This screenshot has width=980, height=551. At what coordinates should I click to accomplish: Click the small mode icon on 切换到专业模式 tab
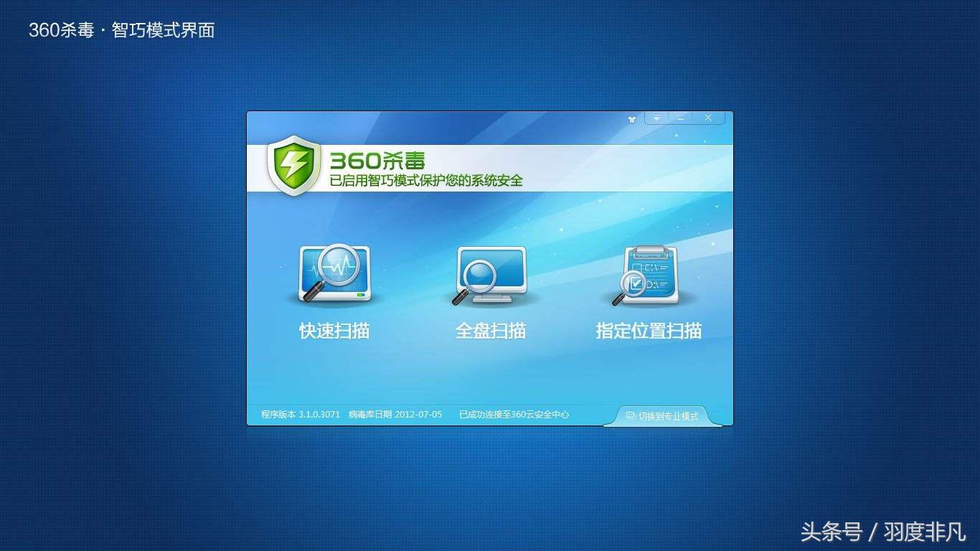(x=630, y=415)
